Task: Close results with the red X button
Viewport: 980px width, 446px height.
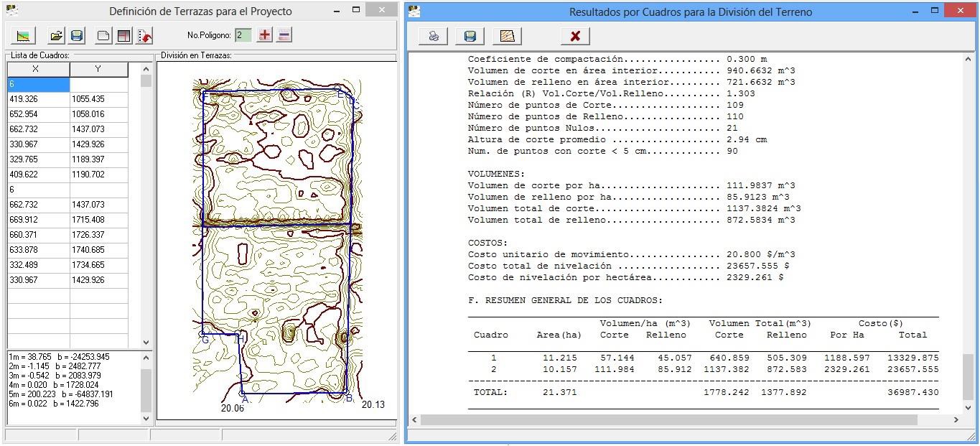Action: click(x=575, y=36)
